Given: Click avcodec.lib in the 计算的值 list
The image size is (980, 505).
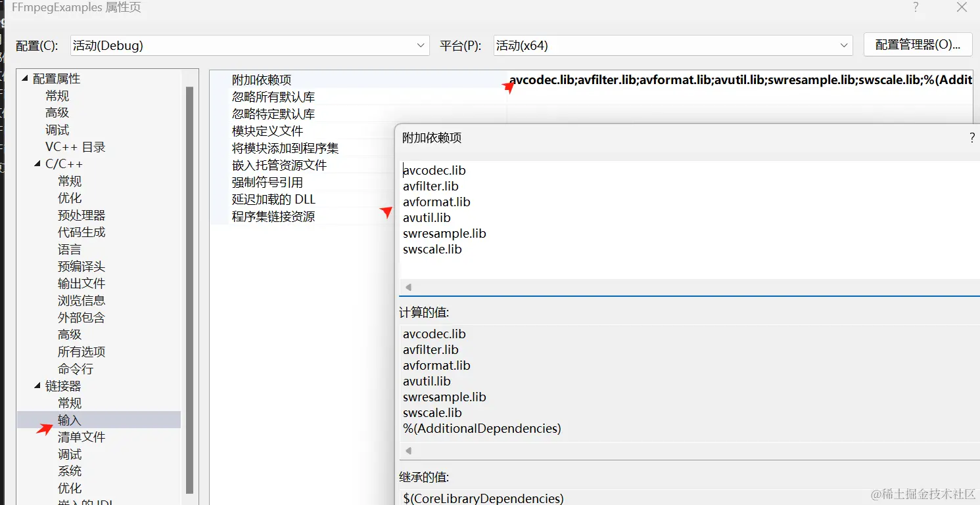Looking at the screenshot, I should click(x=434, y=334).
